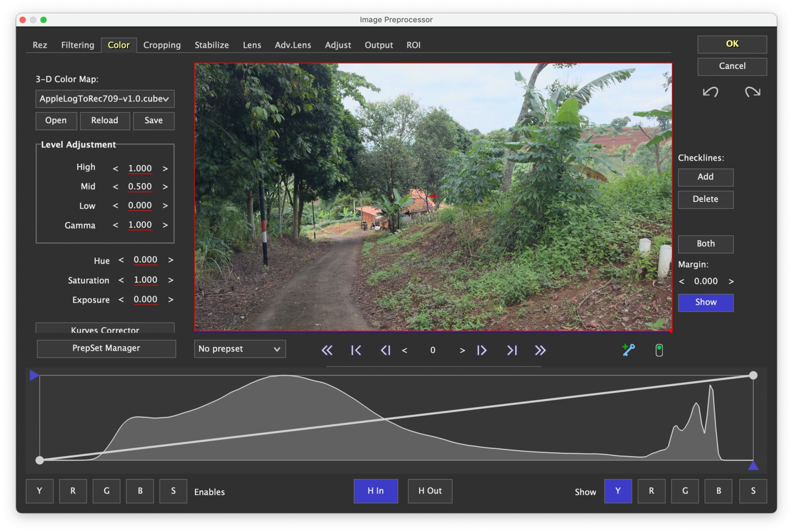The width and height of the screenshot is (793, 532).
Task: Toggle the H In histogram button
Action: click(375, 491)
